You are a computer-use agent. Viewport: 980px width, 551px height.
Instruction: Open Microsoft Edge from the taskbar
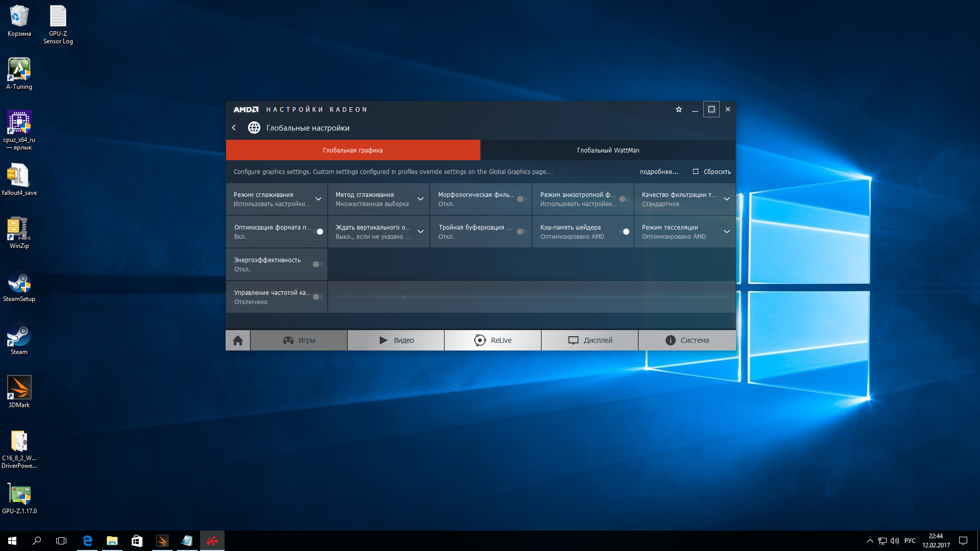[x=87, y=541]
